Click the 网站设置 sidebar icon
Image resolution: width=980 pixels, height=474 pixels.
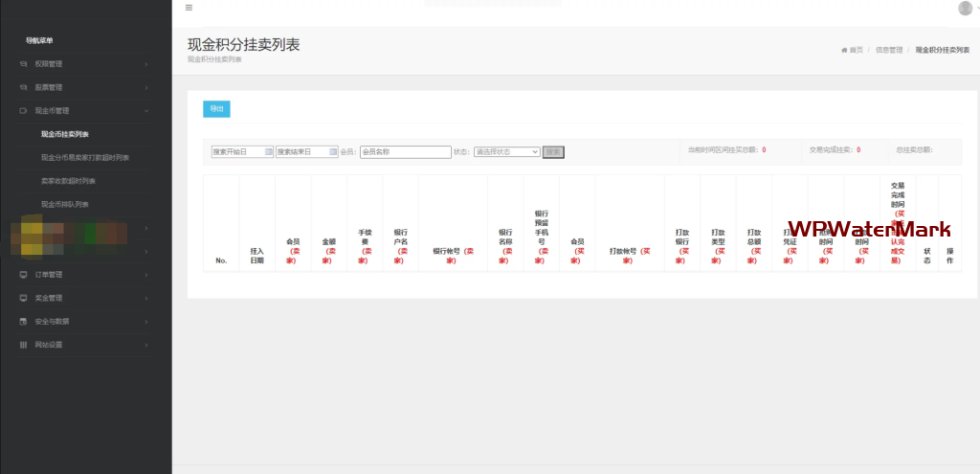click(x=24, y=345)
